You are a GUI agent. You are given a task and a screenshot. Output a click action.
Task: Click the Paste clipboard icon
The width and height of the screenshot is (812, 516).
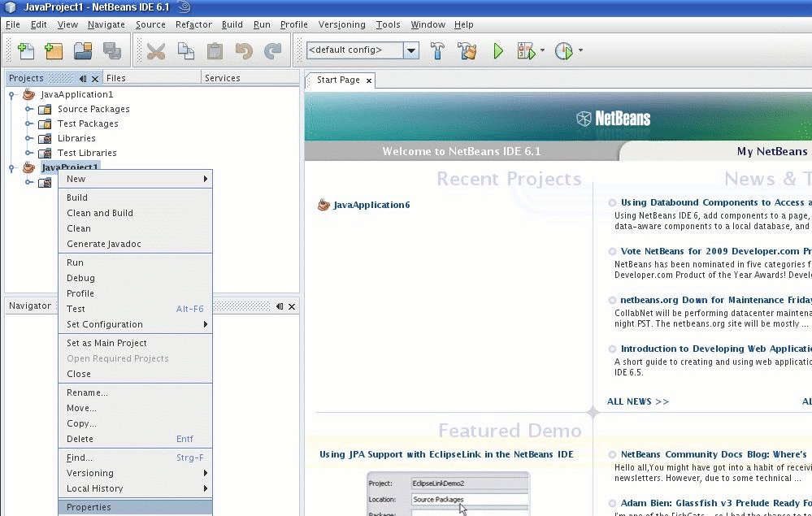(215, 50)
